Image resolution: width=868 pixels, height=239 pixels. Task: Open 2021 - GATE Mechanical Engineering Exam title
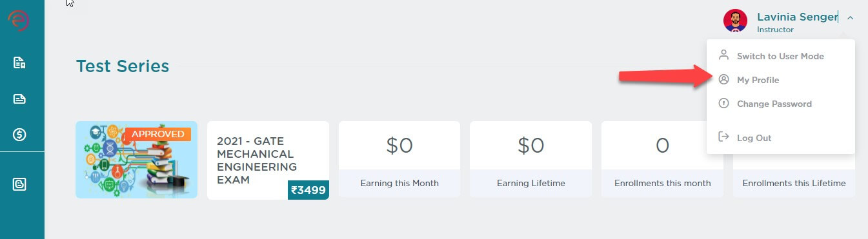257,160
